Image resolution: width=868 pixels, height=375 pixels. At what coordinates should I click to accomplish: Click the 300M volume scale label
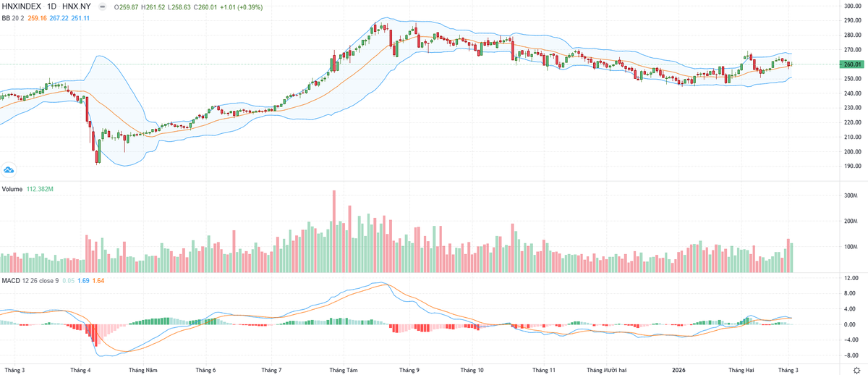tap(851, 195)
